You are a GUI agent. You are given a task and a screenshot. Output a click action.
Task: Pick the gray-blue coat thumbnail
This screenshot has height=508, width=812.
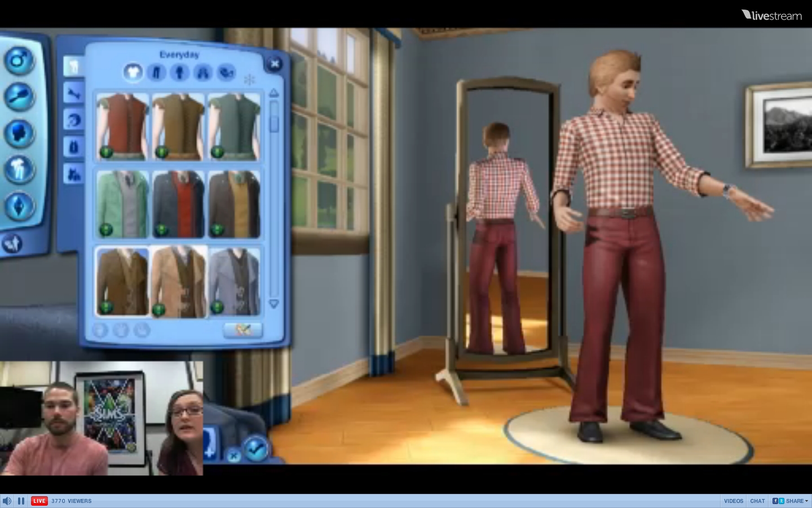pyautogui.click(x=234, y=281)
